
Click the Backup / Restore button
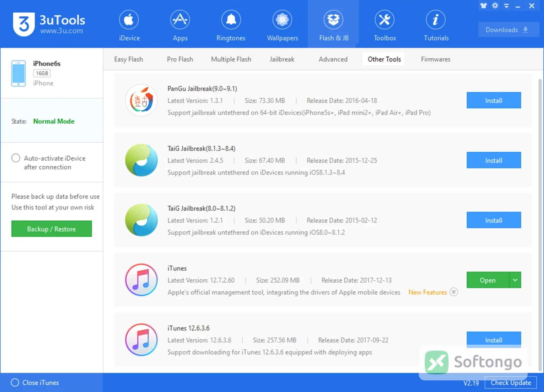pos(52,229)
